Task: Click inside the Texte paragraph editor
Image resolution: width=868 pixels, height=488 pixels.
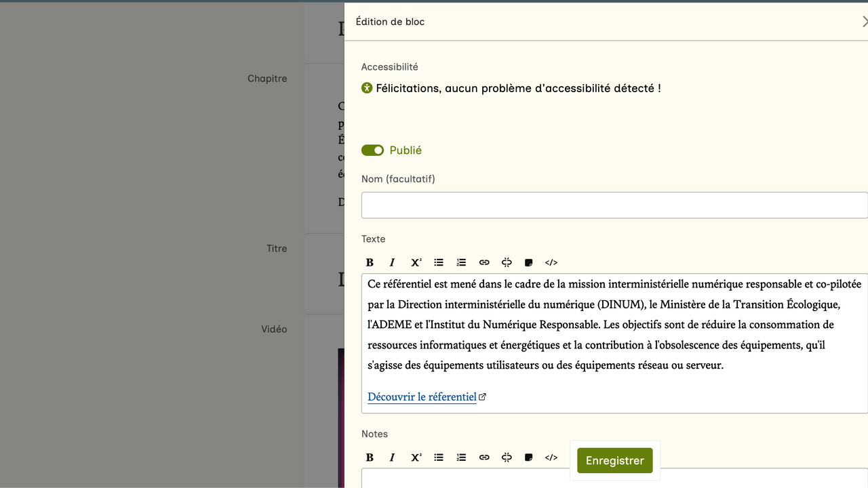Action: [x=614, y=325]
